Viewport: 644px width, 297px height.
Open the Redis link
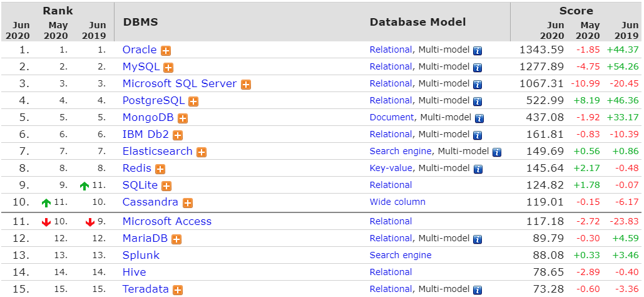point(137,168)
